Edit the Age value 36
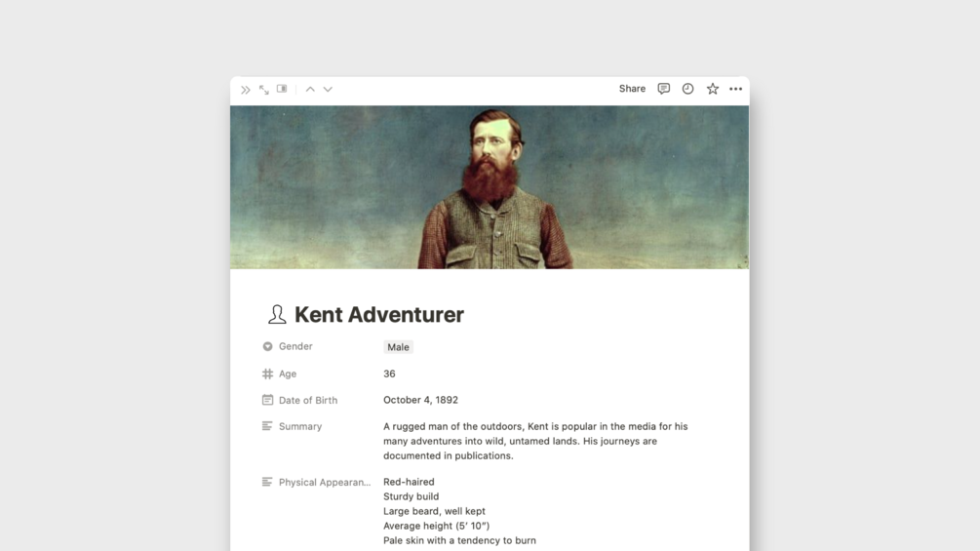The height and width of the screenshot is (551, 980). pyautogui.click(x=389, y=374)
